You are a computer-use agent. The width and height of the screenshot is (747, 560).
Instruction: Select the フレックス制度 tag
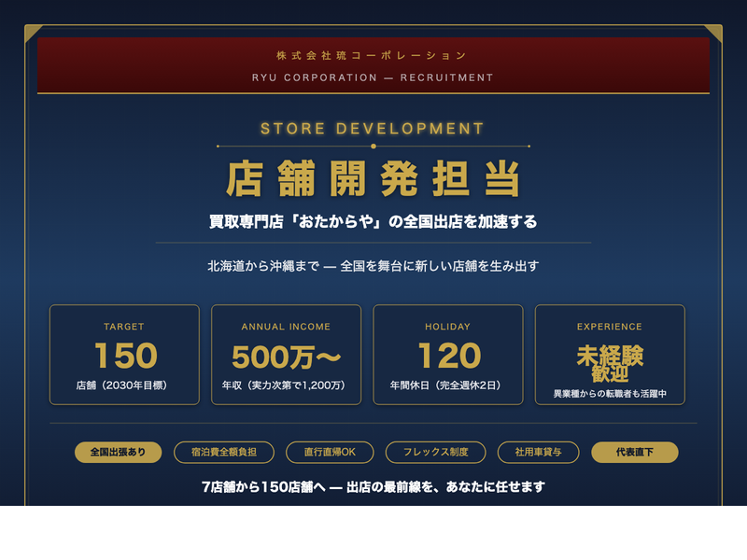coord(435,453)
